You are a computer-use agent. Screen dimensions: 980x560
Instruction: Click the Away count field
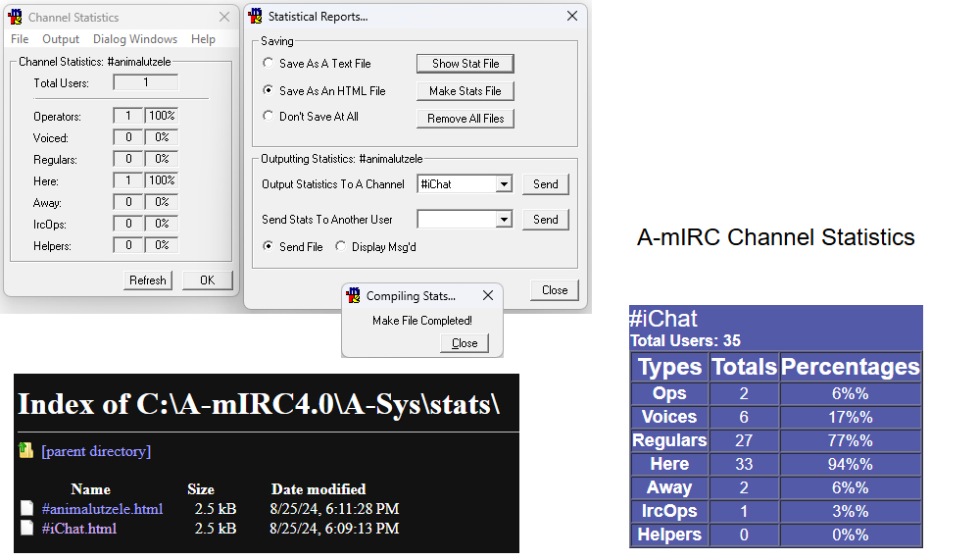[x=128, y=201]
